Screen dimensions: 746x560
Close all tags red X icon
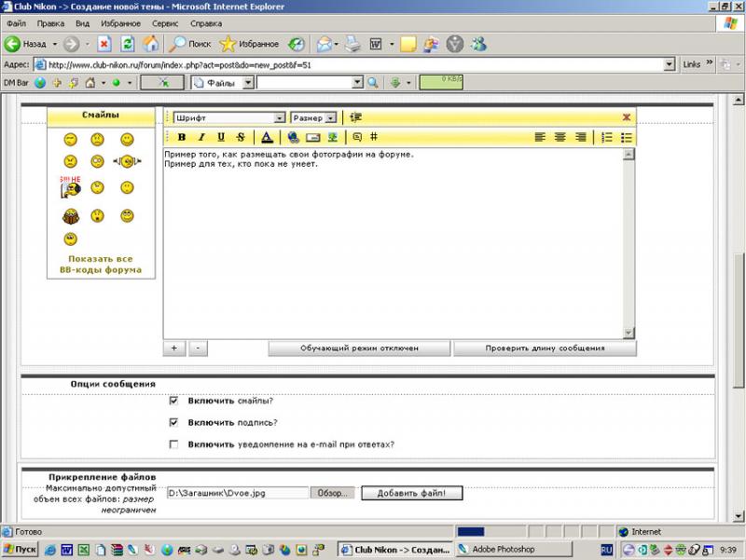626,117
